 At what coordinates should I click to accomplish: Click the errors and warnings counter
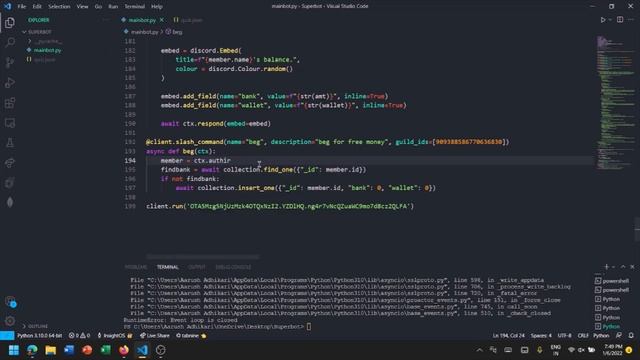click(79, 336)
